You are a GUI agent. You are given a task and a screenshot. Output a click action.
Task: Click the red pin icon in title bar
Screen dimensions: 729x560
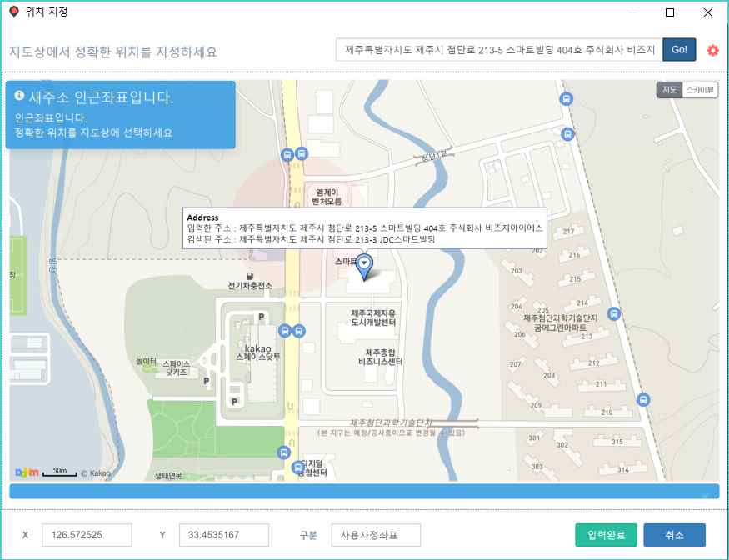click(14, 12)
